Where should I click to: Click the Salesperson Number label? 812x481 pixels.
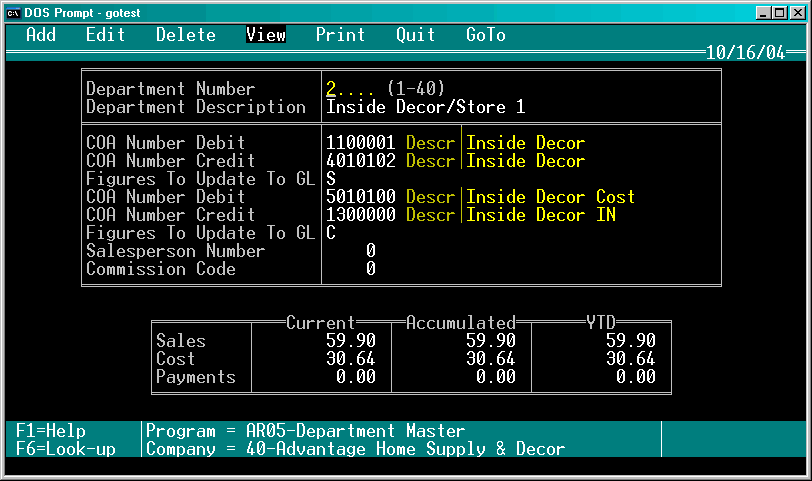(176, 251)
